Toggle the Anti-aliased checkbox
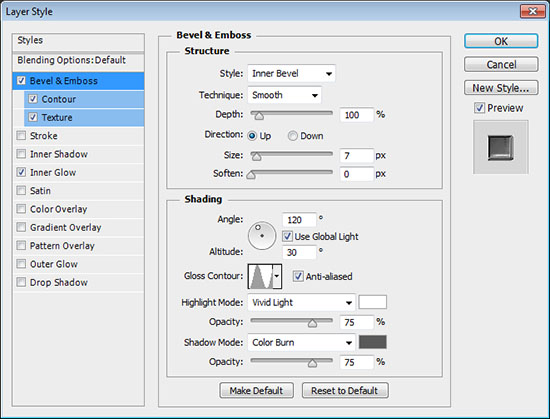 pyautogui.click(x=298, y=276)
